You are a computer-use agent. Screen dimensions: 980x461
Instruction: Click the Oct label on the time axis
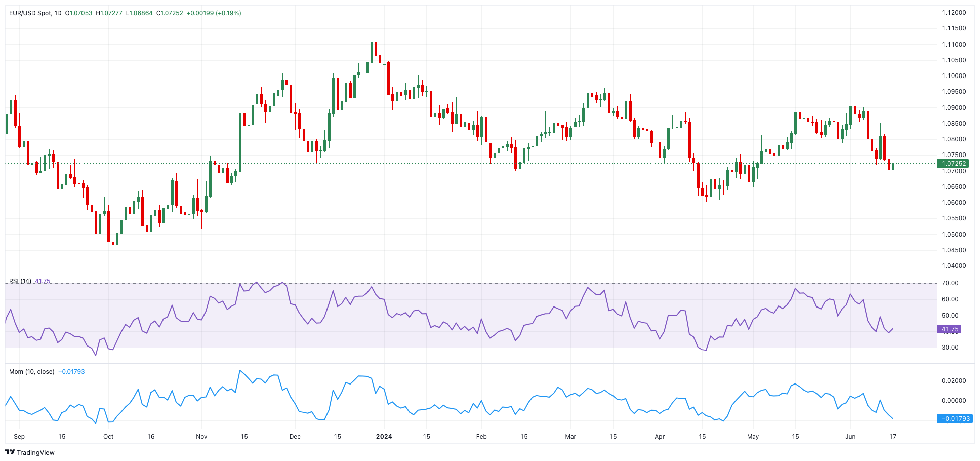pyautogui.click(x=108, y=437)
